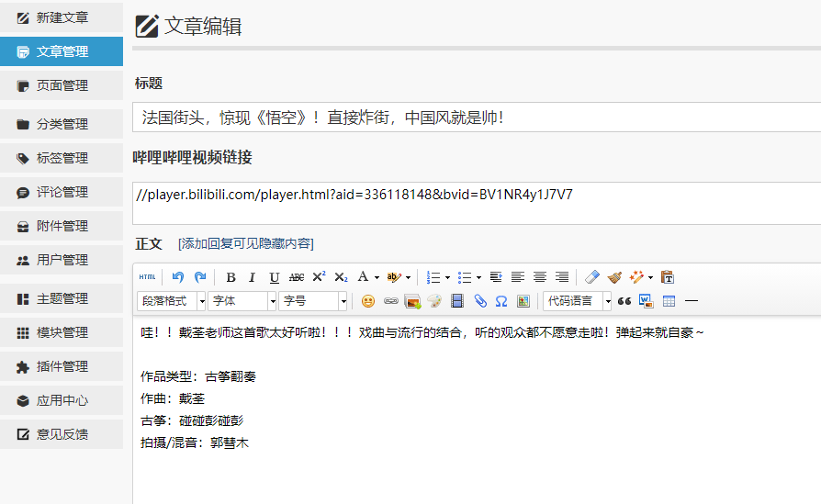Focus the 哔哩哔哩视频链接 input field
The height and width of the screenshot is (504, 821).
[477, 204]
